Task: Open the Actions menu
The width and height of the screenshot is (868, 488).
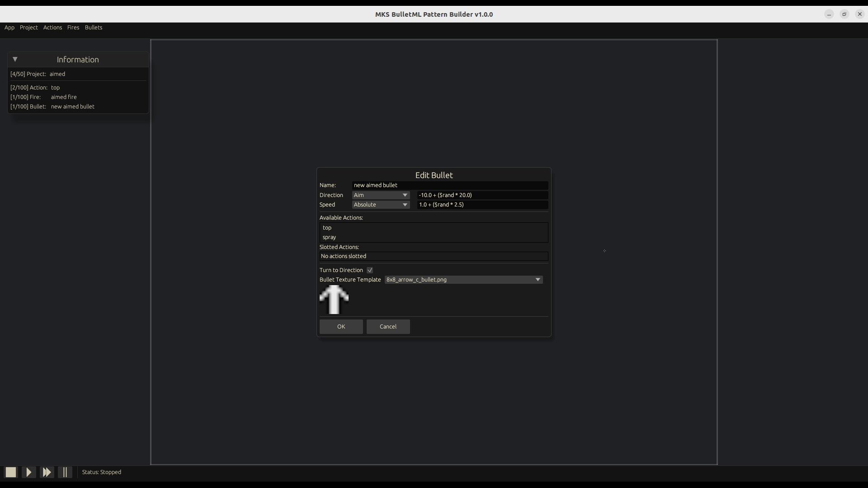Action: (52, 28)
